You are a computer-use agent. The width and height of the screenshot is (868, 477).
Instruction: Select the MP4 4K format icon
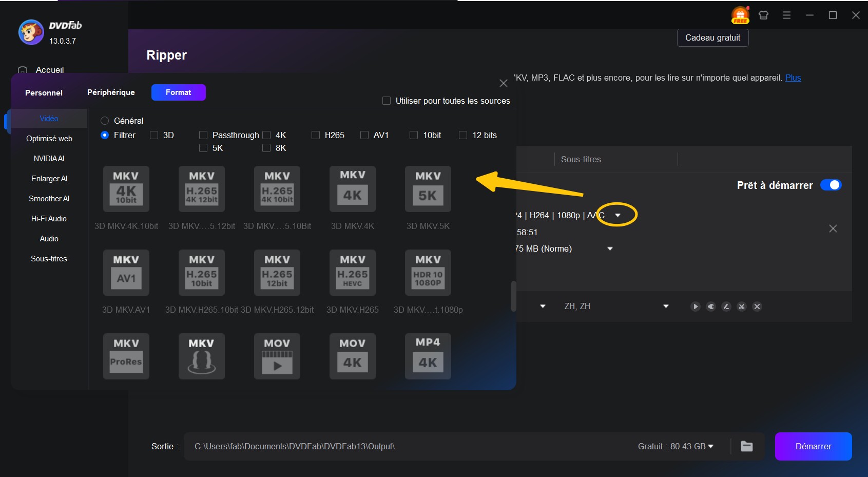pyautogui.click(x=428, y=356)
